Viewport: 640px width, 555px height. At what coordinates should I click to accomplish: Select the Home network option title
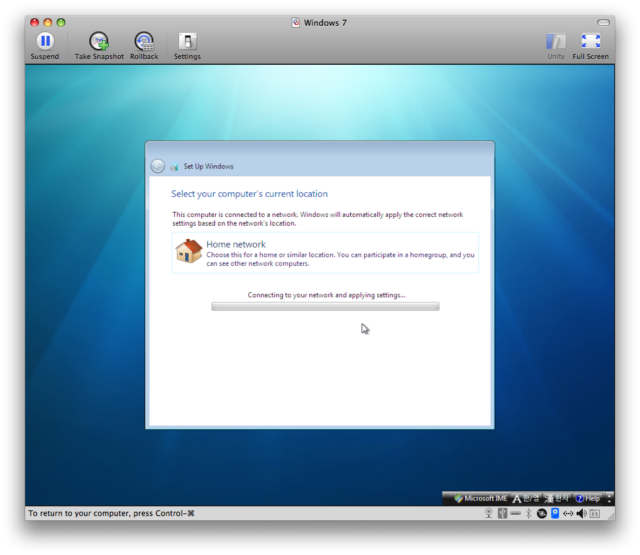click(x=236, y=244)
